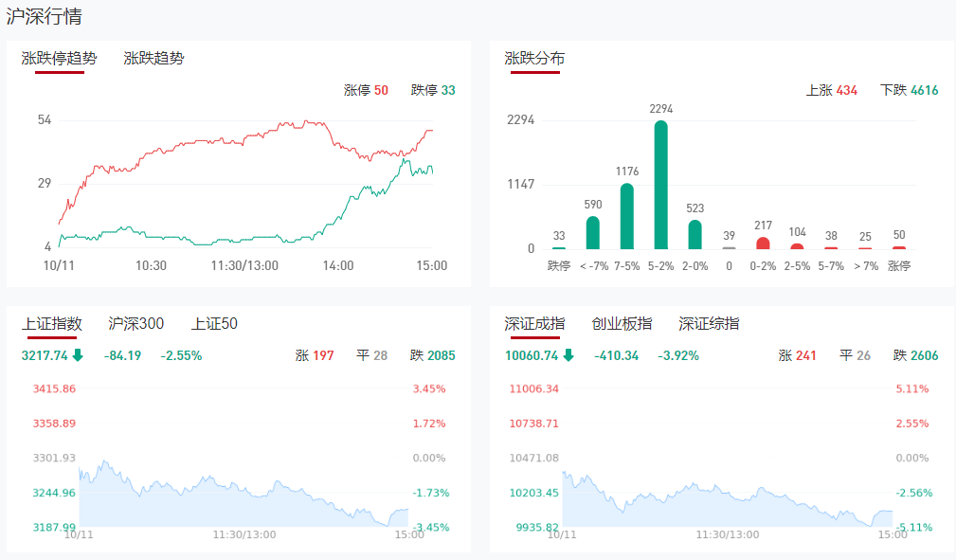
Task: Click the 沪深行情 page title
Action: (44, 16)
